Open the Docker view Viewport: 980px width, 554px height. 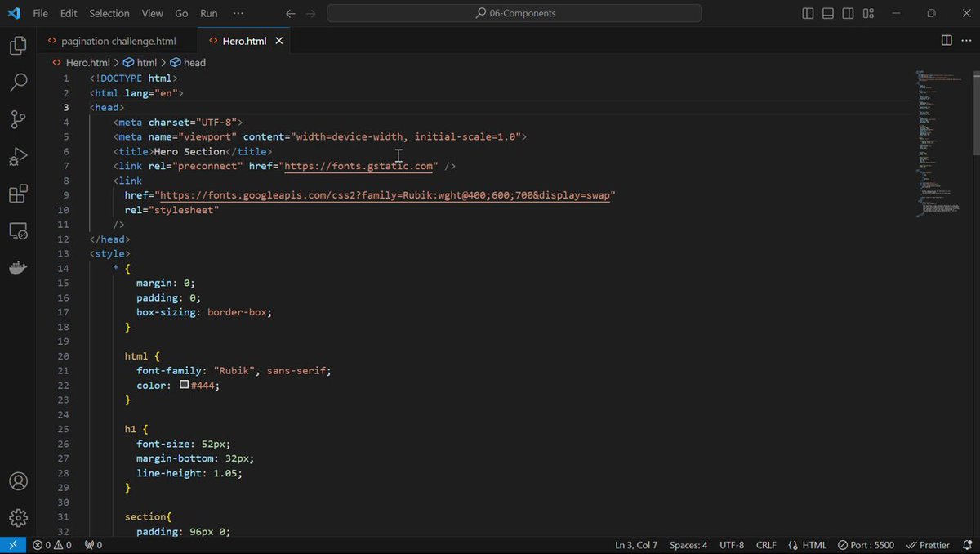pyautogui.click(x=18, y=268)
